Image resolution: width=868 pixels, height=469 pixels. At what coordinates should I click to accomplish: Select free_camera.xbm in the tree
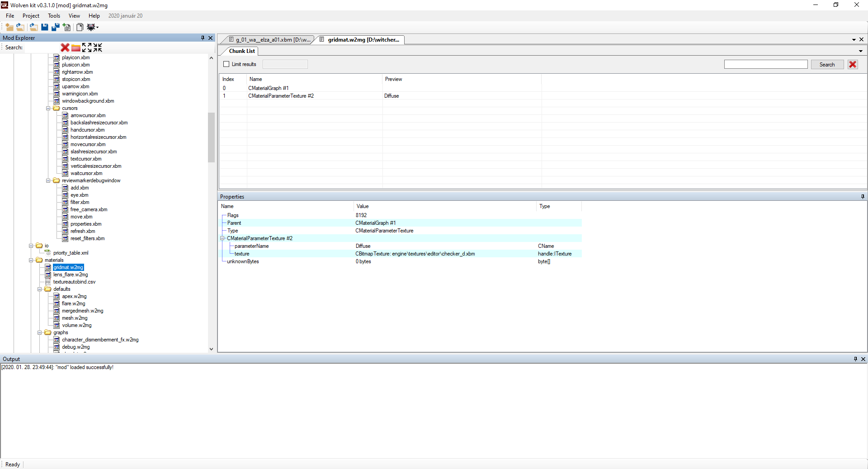tap(89, 210)
